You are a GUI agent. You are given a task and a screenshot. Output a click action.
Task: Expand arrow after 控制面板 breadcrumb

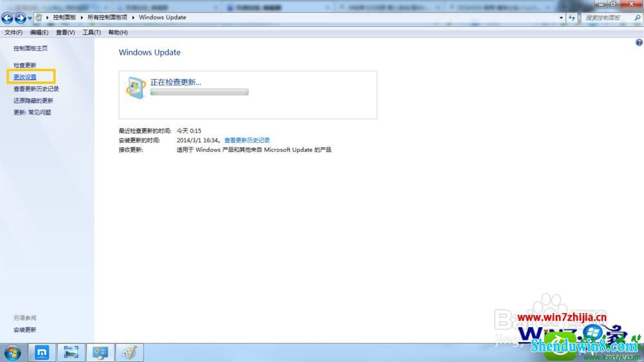tap(82, 17)
